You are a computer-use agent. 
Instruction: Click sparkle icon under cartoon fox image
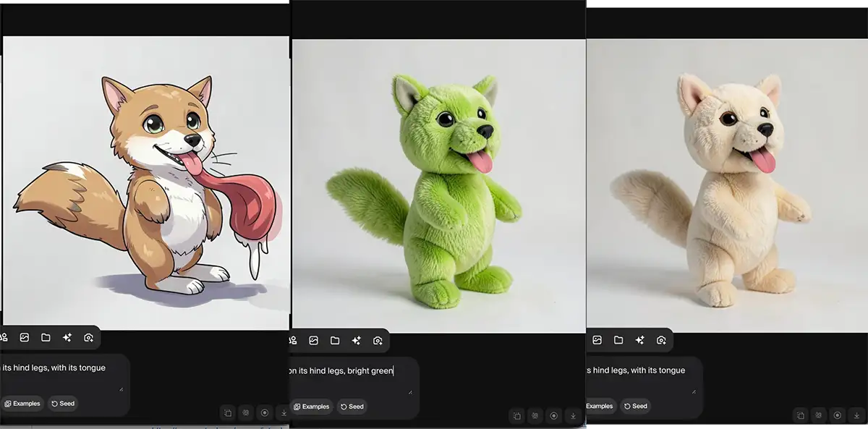67,338
